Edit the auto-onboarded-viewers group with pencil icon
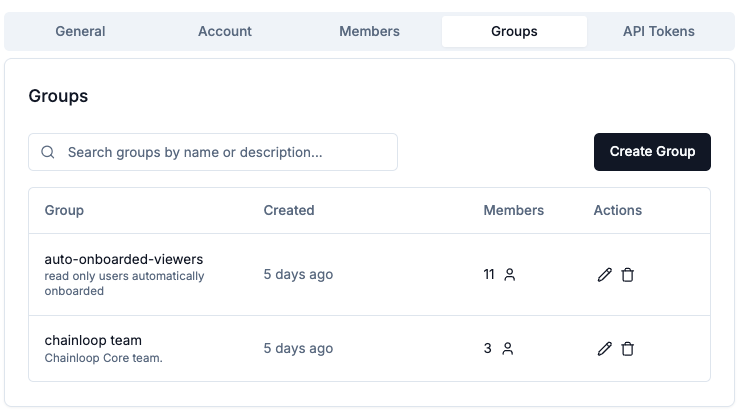Screen dimensions: 743x417 (604, 275)
